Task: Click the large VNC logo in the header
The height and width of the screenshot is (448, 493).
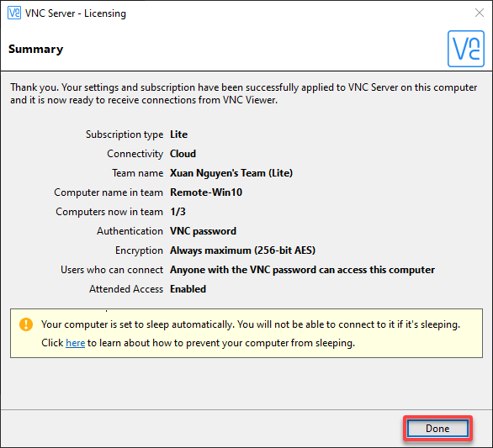Action: [x=465, y=49]
